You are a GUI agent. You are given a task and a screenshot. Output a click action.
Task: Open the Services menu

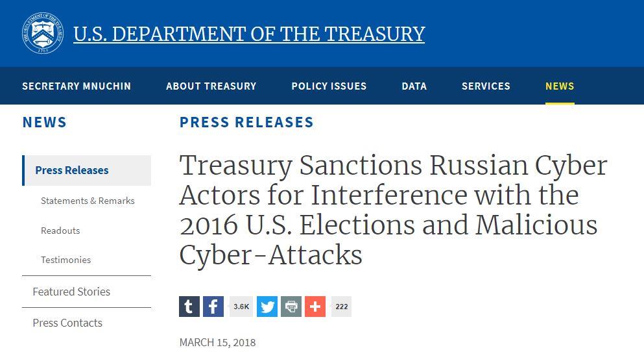click(486, 86)
